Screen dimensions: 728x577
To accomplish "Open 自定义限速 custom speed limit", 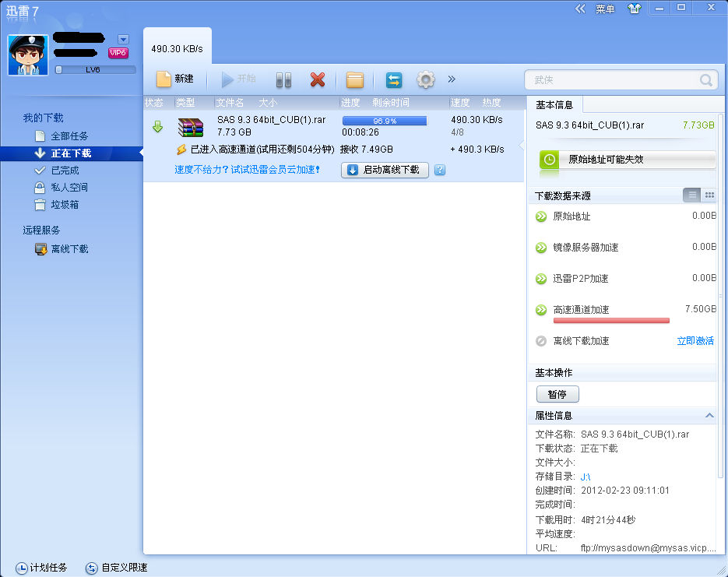I will (x=117, y=567).
